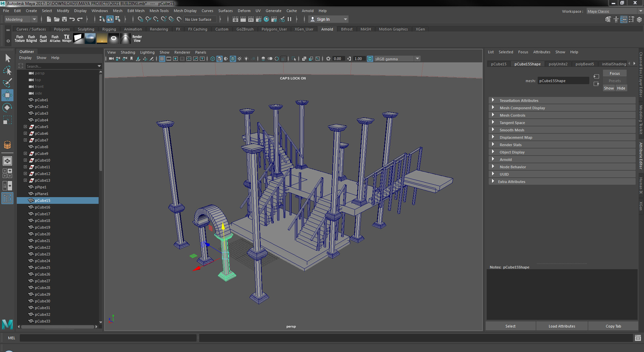Viewport: 644px width, 352px height.
Task: Expand the Arnold attributes section
Action: point(505,159)
